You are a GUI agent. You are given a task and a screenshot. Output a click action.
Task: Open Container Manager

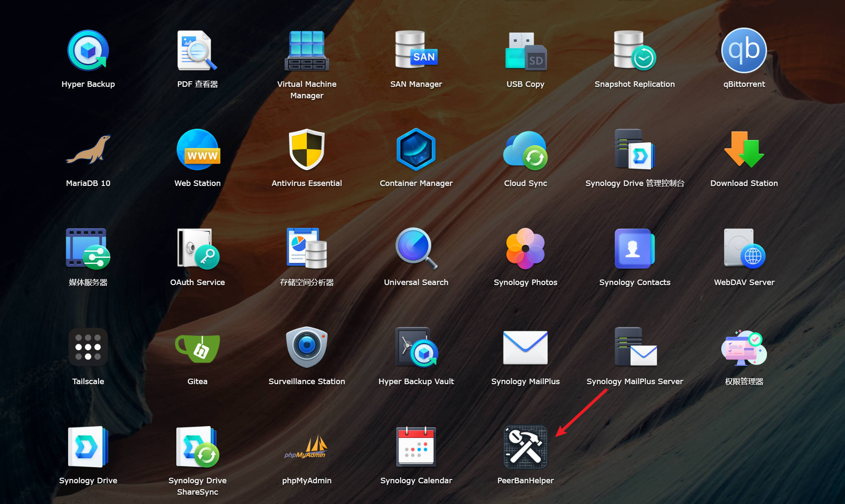(x=416, y=150)
